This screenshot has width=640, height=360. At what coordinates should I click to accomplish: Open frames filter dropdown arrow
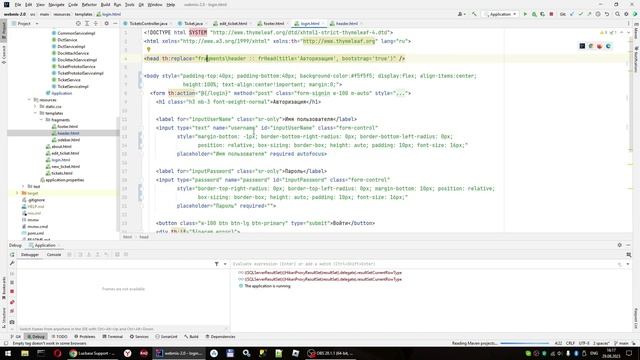[225, 264]
